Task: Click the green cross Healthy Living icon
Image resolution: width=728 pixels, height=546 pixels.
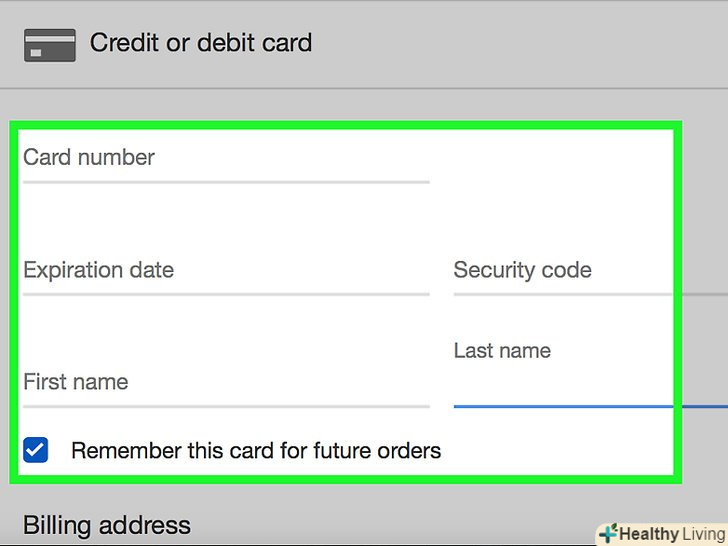Action: 607,533
